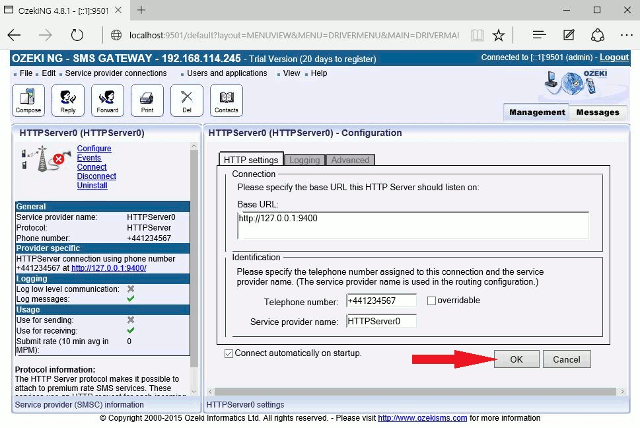Image resolution: width=640 pixels, height=428 pixels.
Task: Switch to the Logging tab
Action: (304, 160)
